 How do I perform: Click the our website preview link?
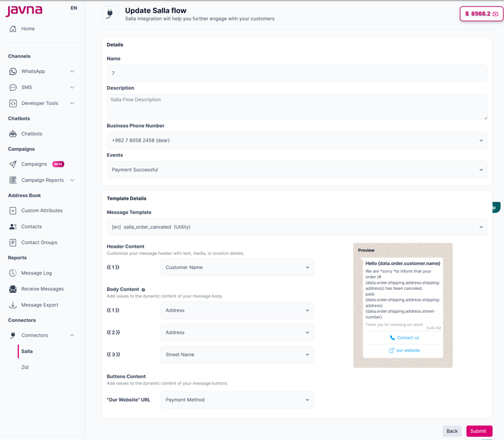coord(403,351)
